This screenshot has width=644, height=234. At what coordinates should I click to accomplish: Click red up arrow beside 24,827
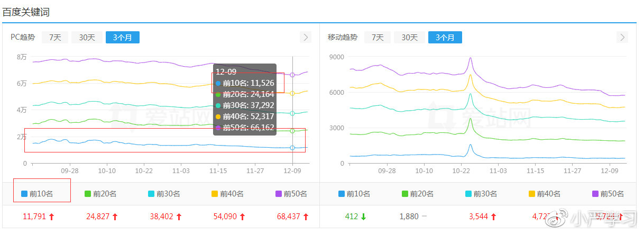click(x=115, y=217)
